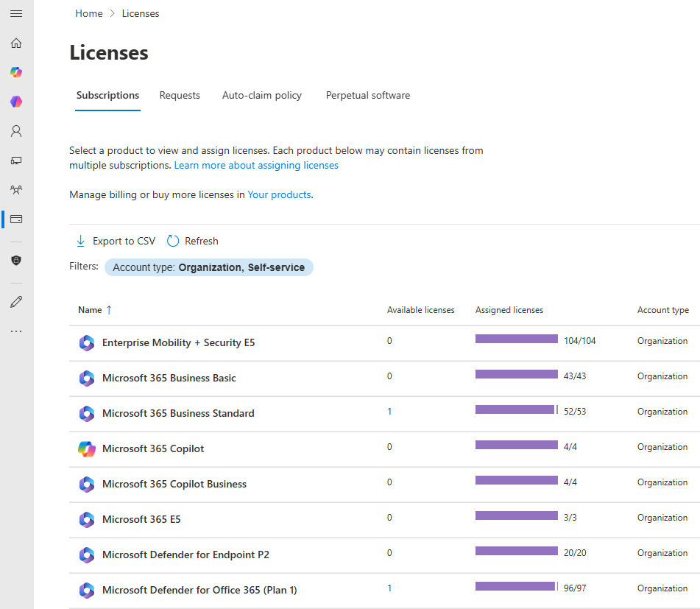Click the Microsoft 365 Business Standard product icon

click(x=87, y=413)
